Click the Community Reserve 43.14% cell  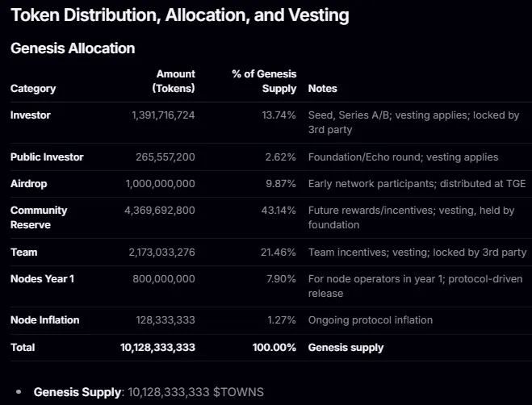(279, 211)
